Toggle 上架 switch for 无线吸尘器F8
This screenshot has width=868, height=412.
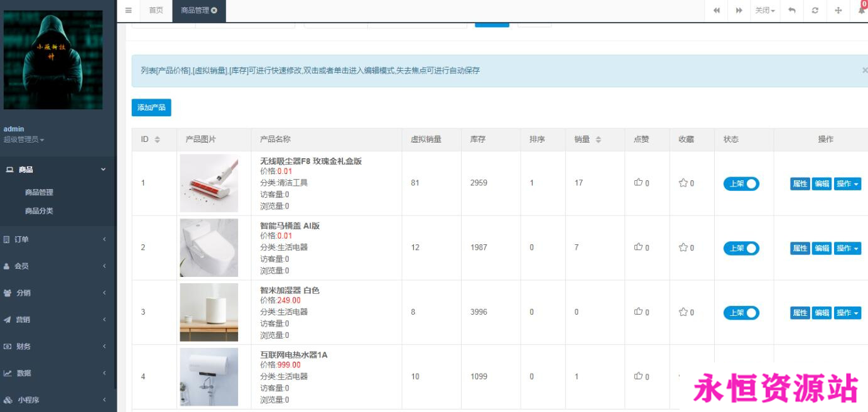pos(741,183)
